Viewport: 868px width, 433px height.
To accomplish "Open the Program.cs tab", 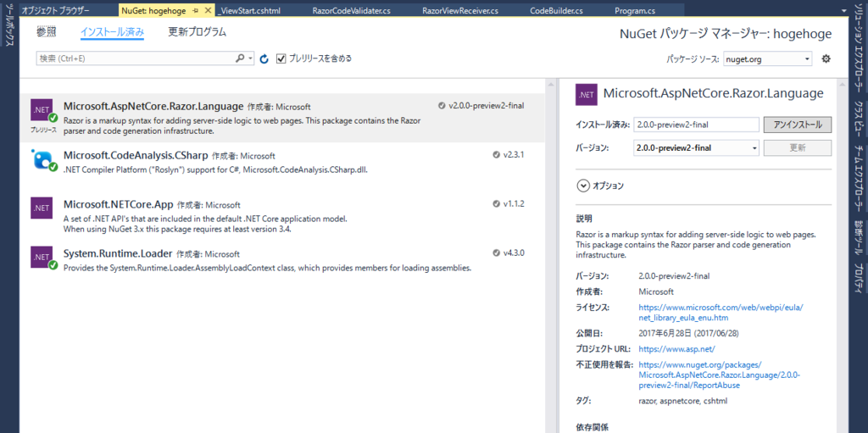I will [635, 10].
